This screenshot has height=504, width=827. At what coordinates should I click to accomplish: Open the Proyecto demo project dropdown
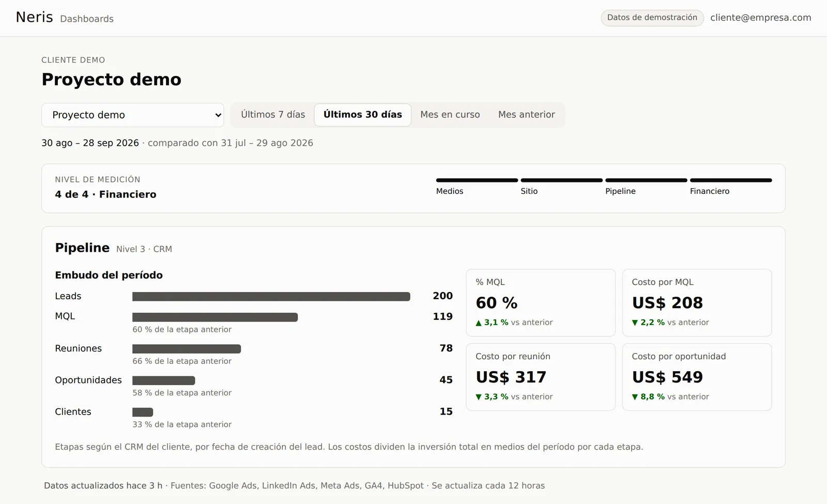click(132, 115)
